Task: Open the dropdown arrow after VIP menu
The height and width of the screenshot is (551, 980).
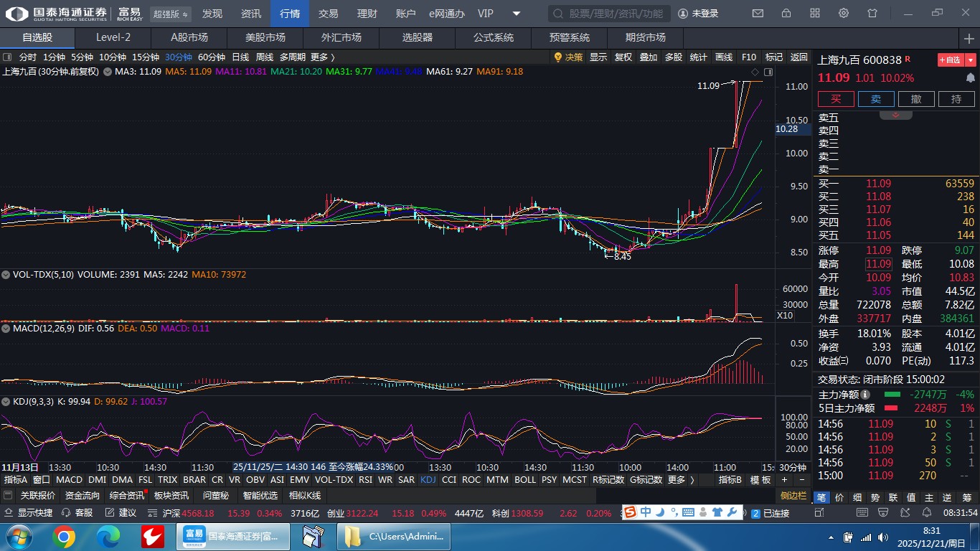Action: (x=517, y=14)
